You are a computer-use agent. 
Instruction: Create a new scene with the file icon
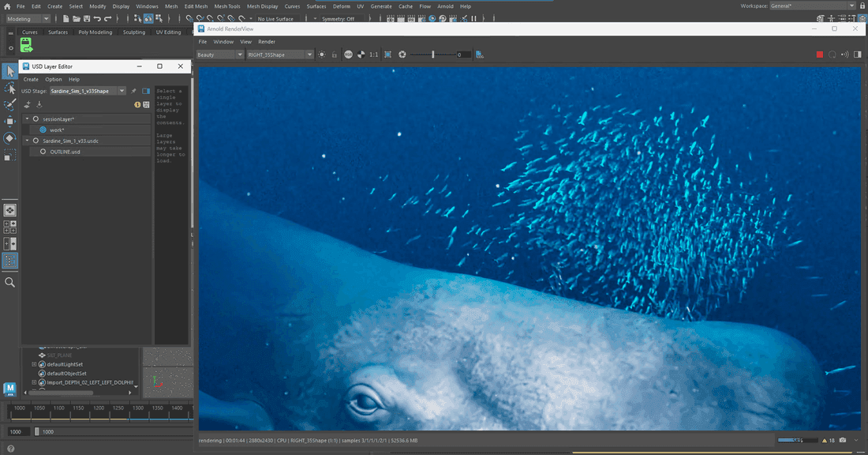point(65,18)
